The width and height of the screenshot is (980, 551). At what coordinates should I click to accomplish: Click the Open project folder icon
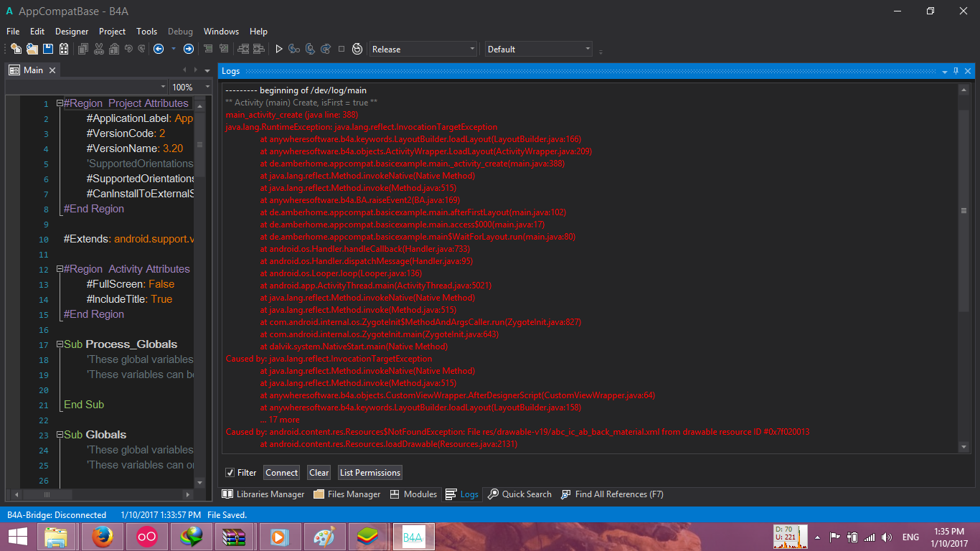point(32,49)
